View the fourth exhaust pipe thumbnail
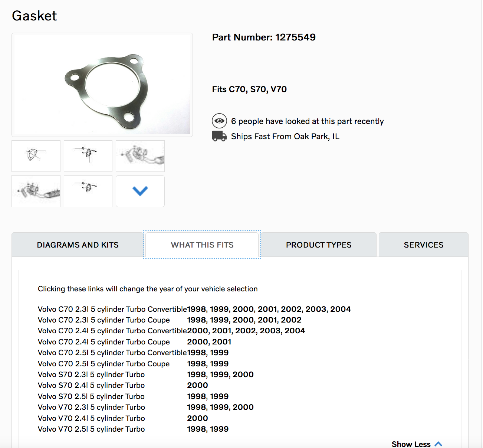483x448 pixels. (36, 191)
